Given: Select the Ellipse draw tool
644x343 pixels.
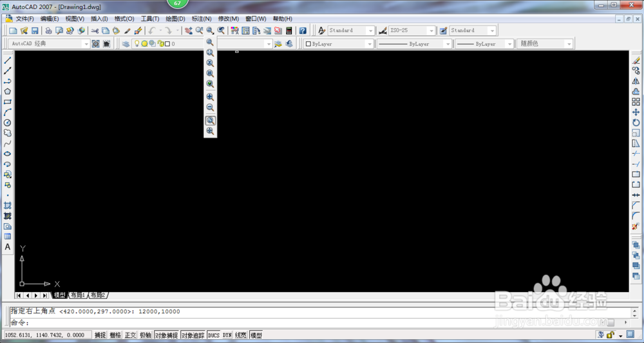Looking at the screenshot, I should (7, 154).
